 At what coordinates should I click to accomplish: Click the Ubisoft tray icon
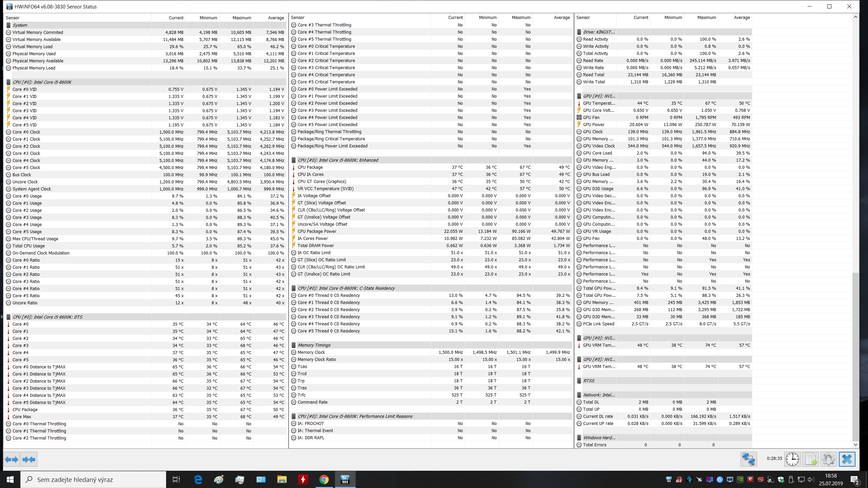click(720, 480)
